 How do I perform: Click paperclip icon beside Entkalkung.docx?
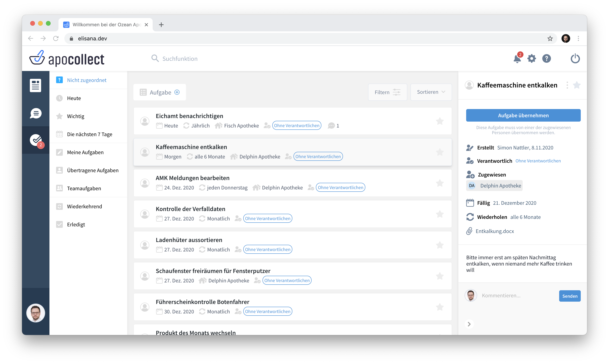coord(469,231)
